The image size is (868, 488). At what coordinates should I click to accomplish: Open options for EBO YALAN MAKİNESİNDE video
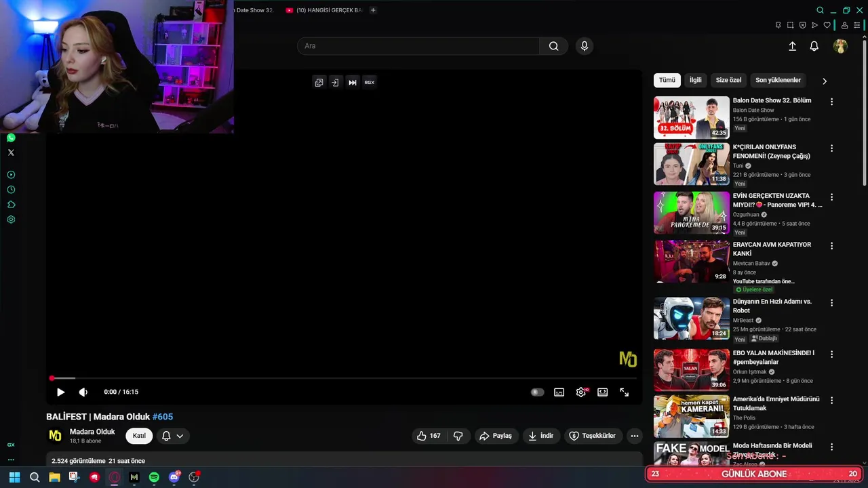(831, 354)
